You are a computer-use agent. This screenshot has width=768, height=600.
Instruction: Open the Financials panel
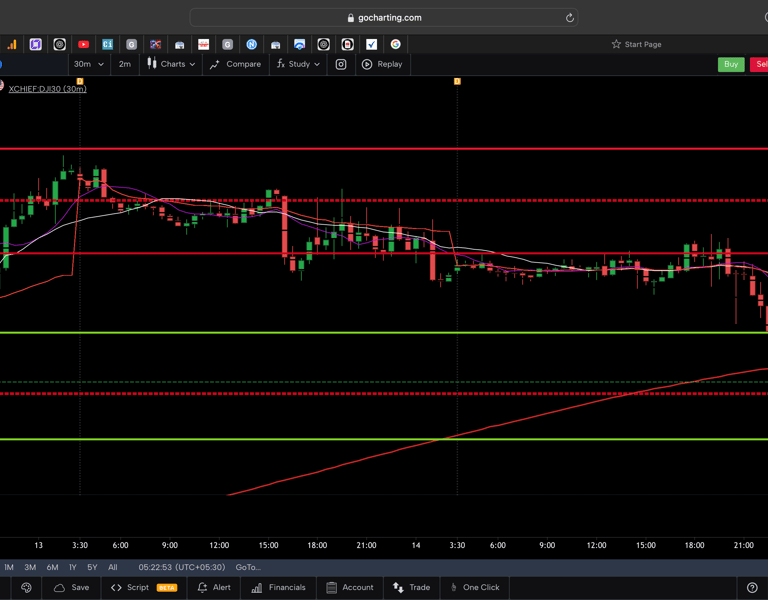pos(278,587)
